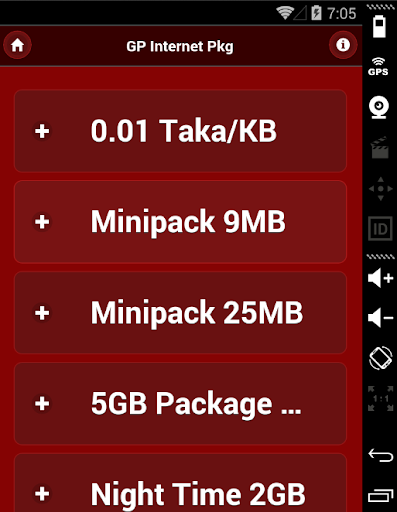Open the GPS emulator control
397x512 pixels.
378,67
